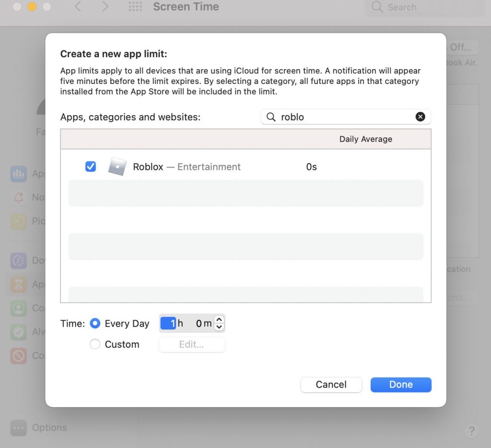Screen dimensions: 491x448
Task: Decrease time with stepper down arrow
Action: (x=219, y=327)
